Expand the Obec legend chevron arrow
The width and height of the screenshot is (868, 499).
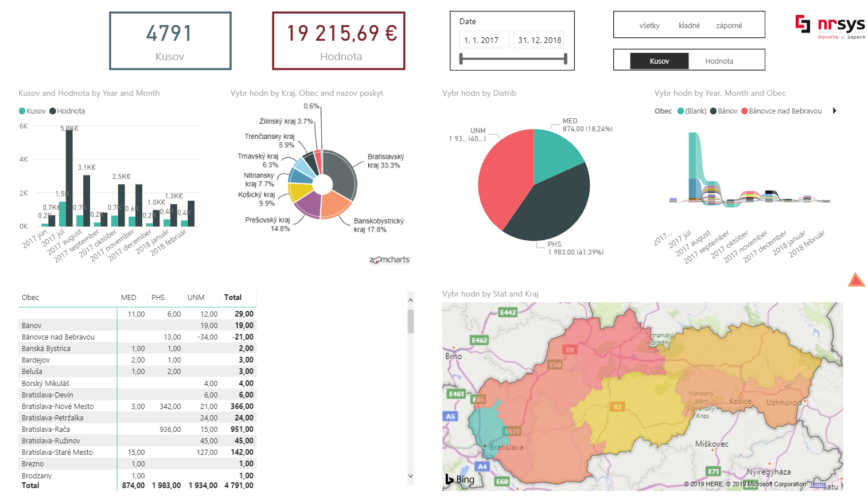click(834, 111)
